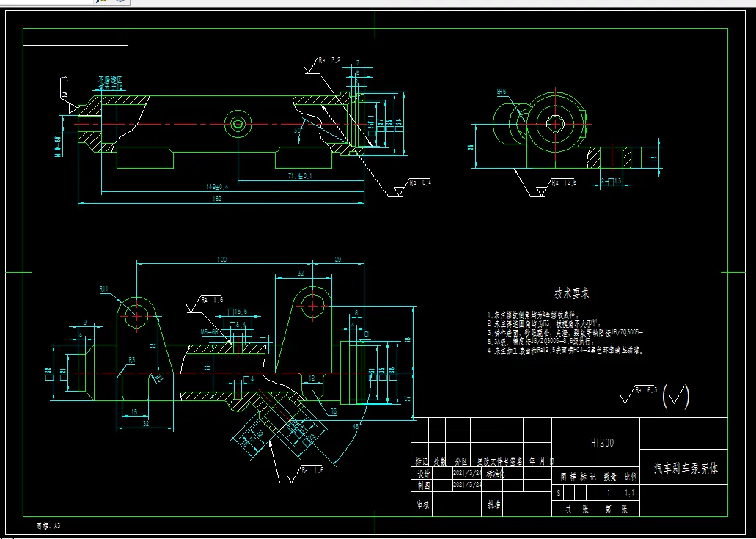Click the 2-□13 hole callout
This screenshot has height=539, width=756.
(x=611, y=181)
